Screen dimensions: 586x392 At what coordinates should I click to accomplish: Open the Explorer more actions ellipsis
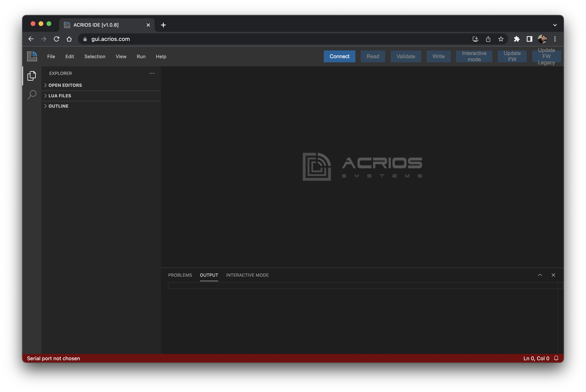152,73
